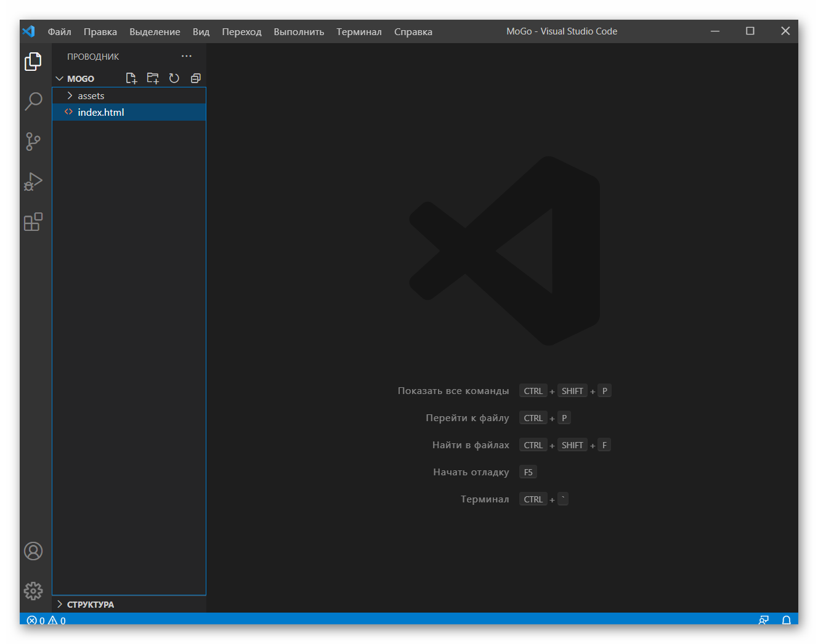Open the Run and Debug view icon

click(33, 182)
